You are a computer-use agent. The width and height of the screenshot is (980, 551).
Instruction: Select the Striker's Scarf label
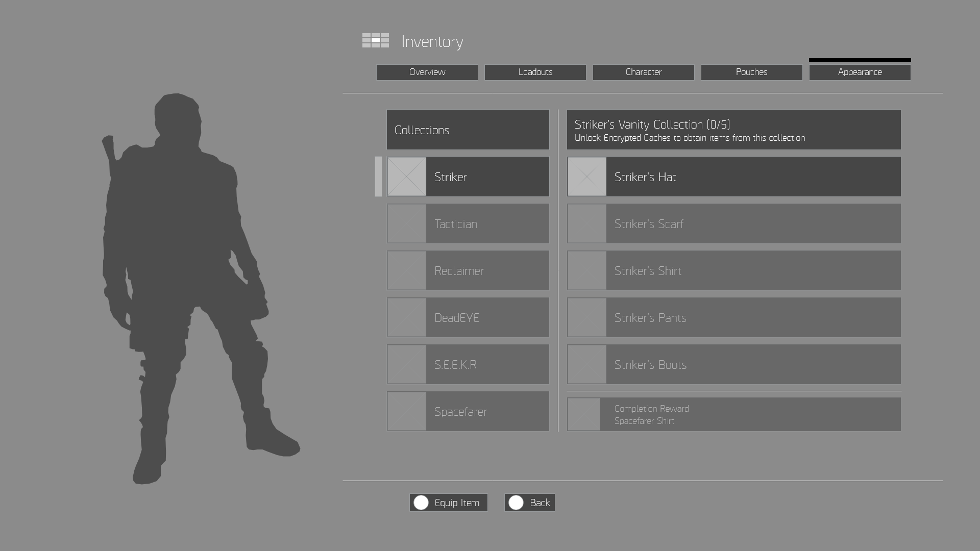point(649,224)
